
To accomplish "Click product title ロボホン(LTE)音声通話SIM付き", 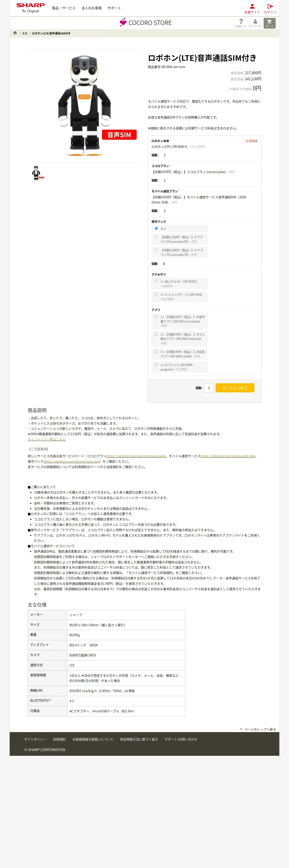I will click(x=202, y=58).
